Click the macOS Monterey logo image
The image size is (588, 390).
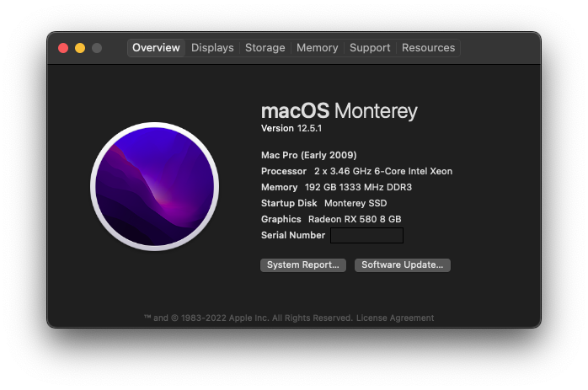(154, 186)
